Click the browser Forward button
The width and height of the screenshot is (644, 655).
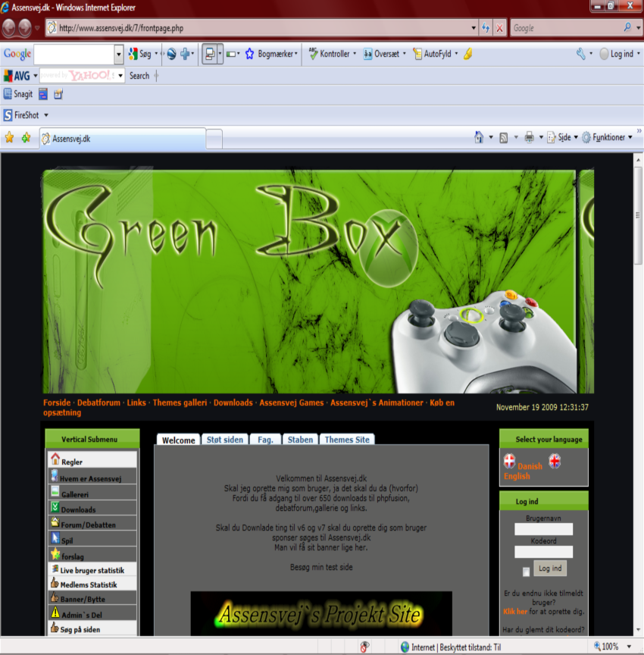(25, 28)
